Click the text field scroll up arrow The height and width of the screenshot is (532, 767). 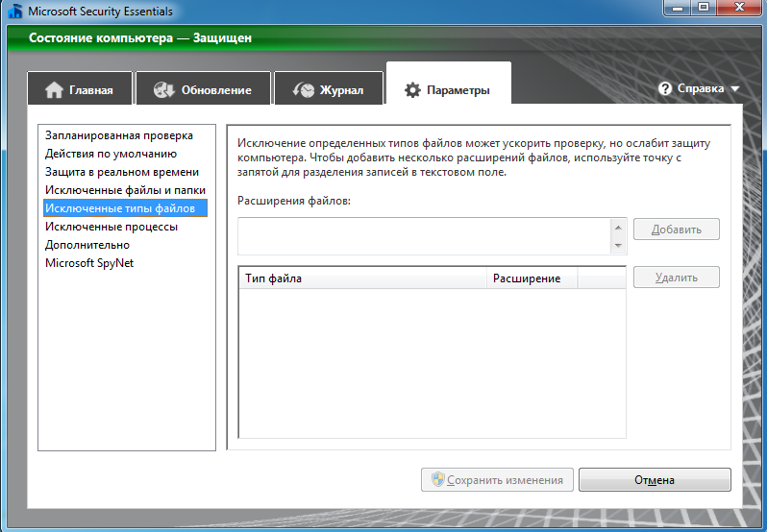[618, 228]
